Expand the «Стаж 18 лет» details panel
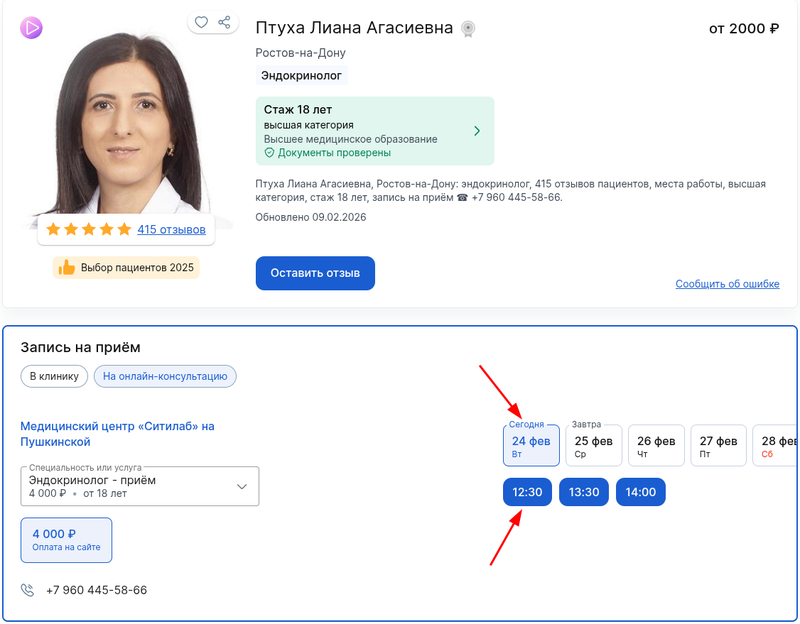Viewport: 800px width, 624px height. [x=478, y=131]
